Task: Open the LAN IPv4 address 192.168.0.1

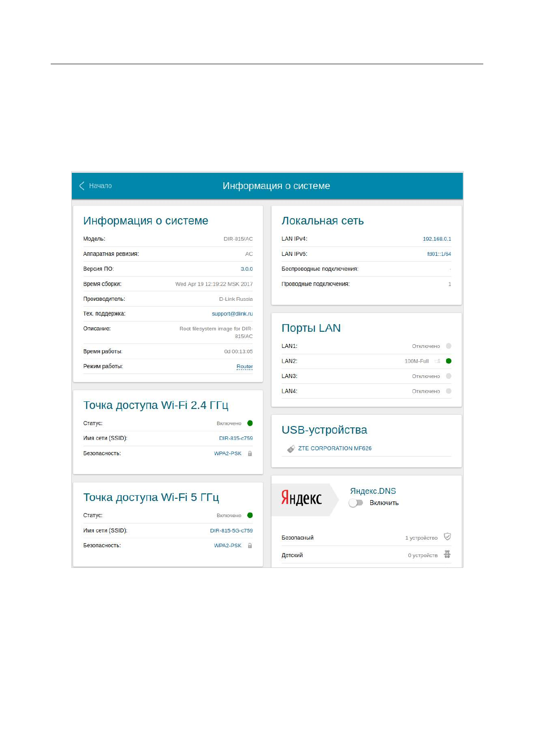Action: point(437,239)
